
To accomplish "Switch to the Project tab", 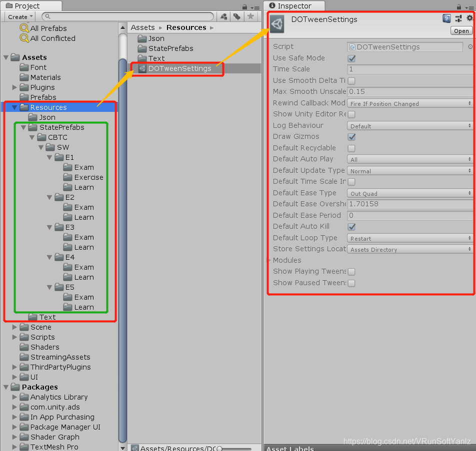I will click(x=31, y=6).
